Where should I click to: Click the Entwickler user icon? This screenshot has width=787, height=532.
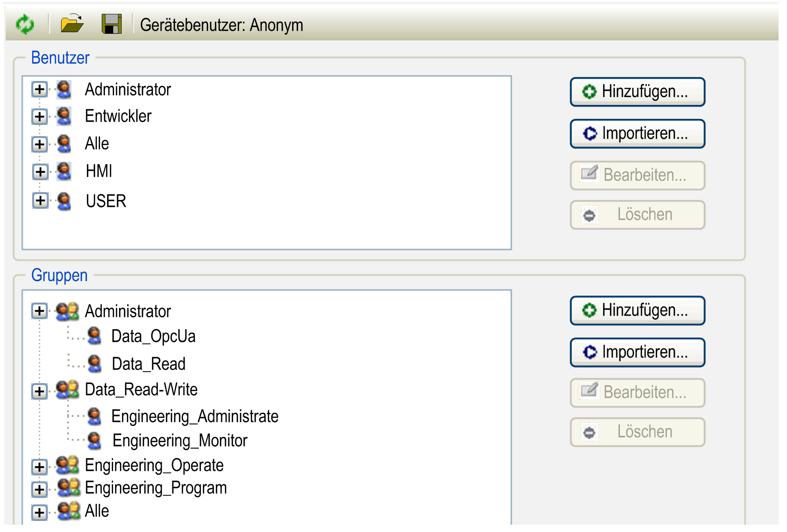[x=64, y=116]
